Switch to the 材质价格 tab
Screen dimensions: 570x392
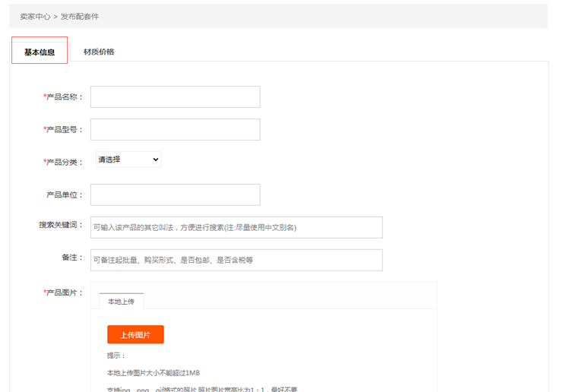click(x=99, y=52)
